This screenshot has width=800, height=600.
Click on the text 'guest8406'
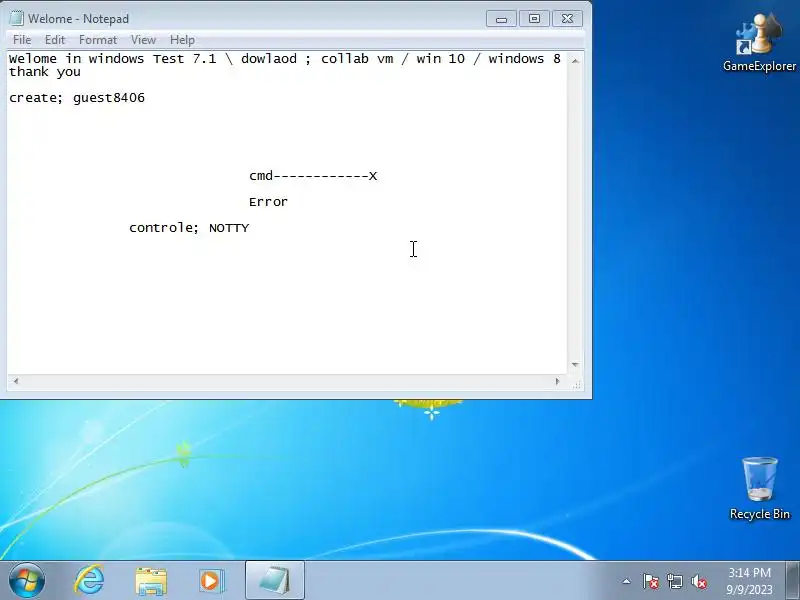tap(109, 97)
